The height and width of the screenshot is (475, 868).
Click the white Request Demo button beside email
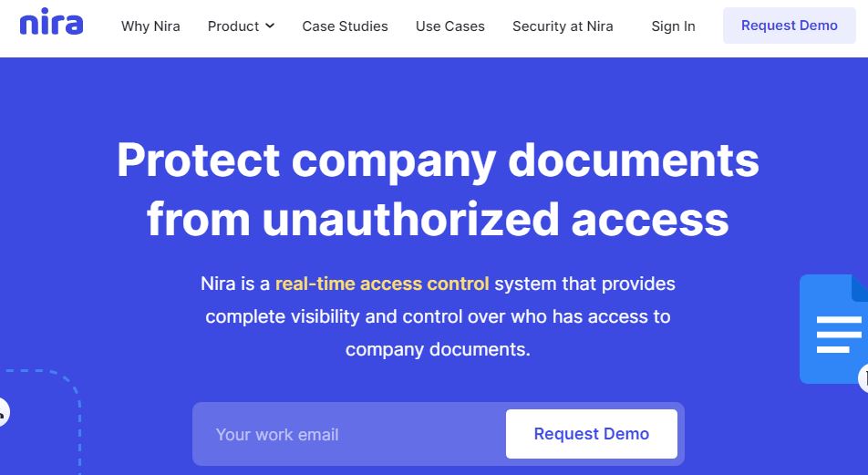pyautogui.click(x=591, y=434)
